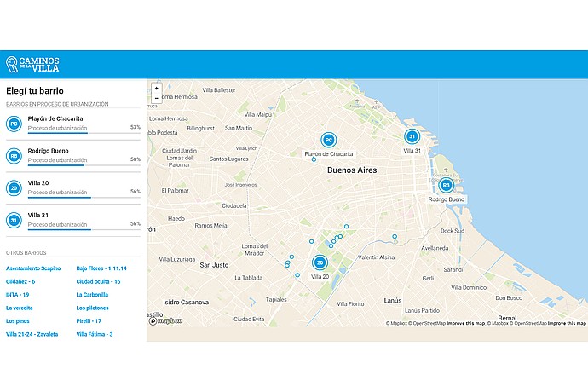Open the Villa 31 sidebar entry
This screenshot has width=588, height=392.
pos(73,220)
